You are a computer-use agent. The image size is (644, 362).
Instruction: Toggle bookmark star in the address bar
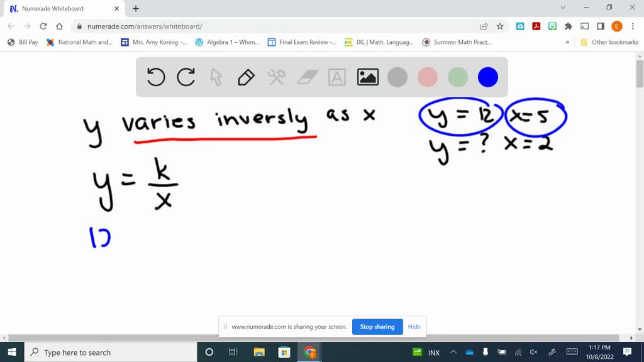(x=499, y=26)
